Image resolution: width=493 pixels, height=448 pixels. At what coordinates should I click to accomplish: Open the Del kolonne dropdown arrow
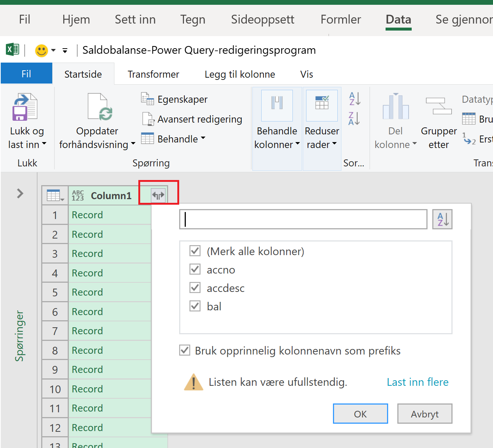(x=415, y=144)
